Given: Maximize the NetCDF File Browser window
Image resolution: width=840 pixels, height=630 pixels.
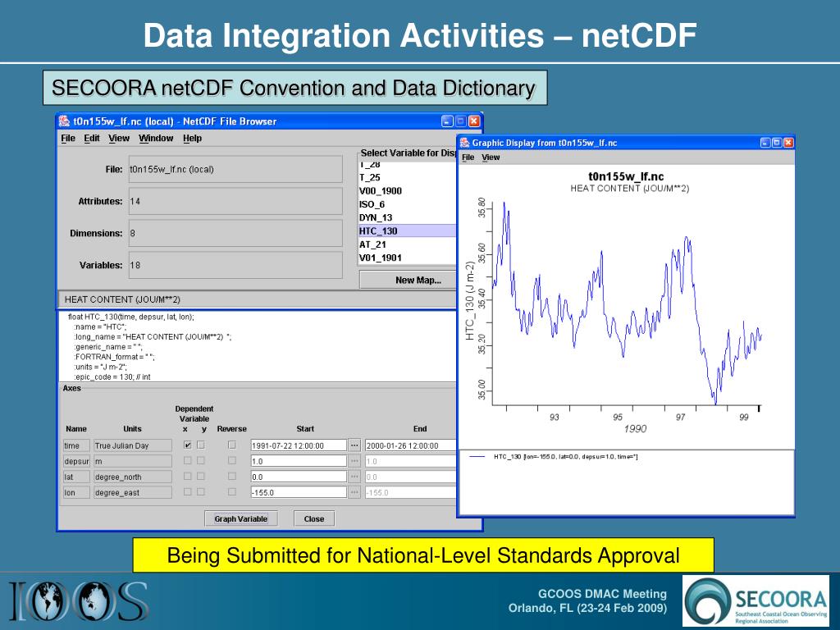Looking at the screenshot, I should point(460,121).
